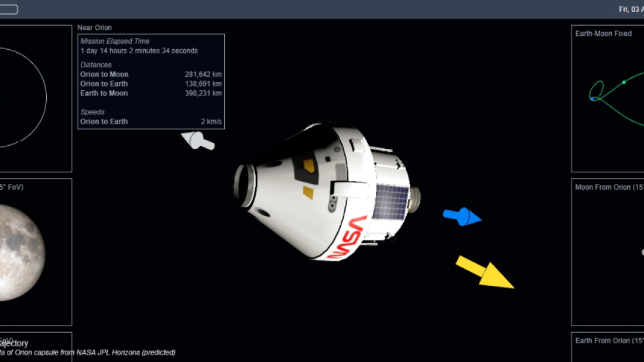Click '1 day 14 hours 2 minutes 34 seconds'

point(139,50)
